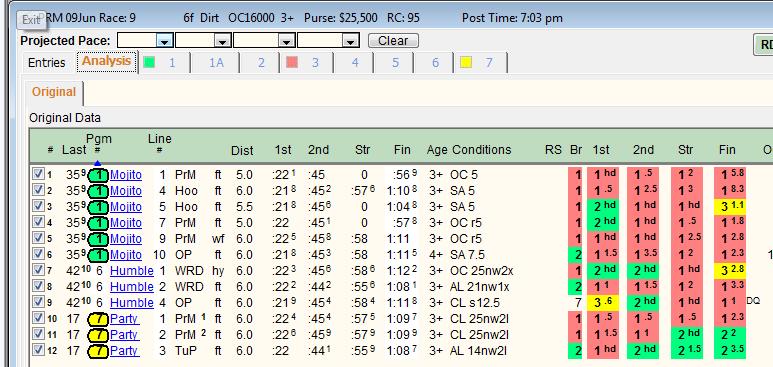Select yellow 1st call cell 3 .6 row 9
The image size is (773, 367).
pyautogui.click(x=602, y=303)
